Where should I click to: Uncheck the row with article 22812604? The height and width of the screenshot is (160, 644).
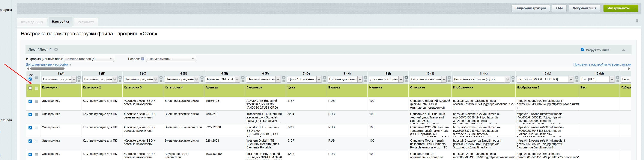click(x=30, y=141)
